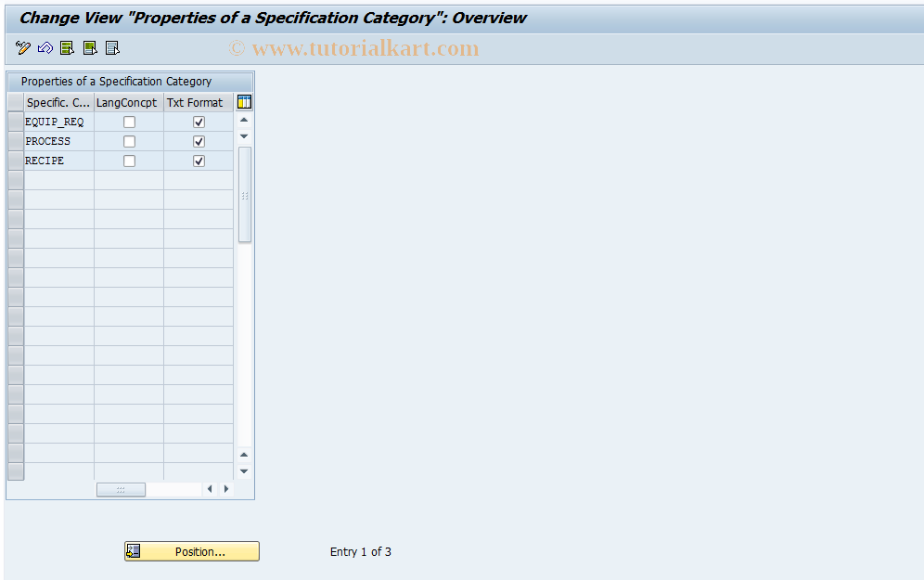Click the top scroll down arrow

[244, 136]
